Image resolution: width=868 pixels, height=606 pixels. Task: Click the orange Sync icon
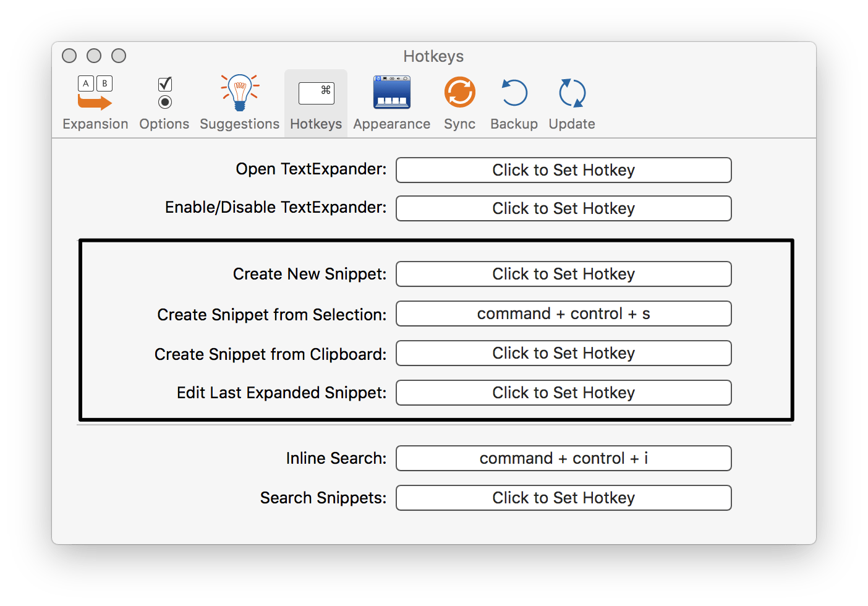[x=459, y=93]
